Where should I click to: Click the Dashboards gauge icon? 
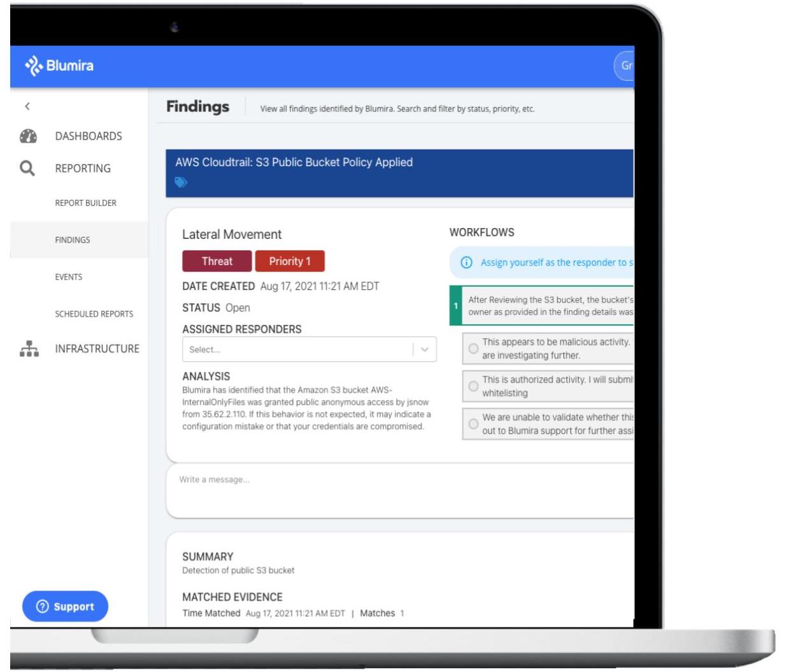pyautogui.click(x=29, y=136)
